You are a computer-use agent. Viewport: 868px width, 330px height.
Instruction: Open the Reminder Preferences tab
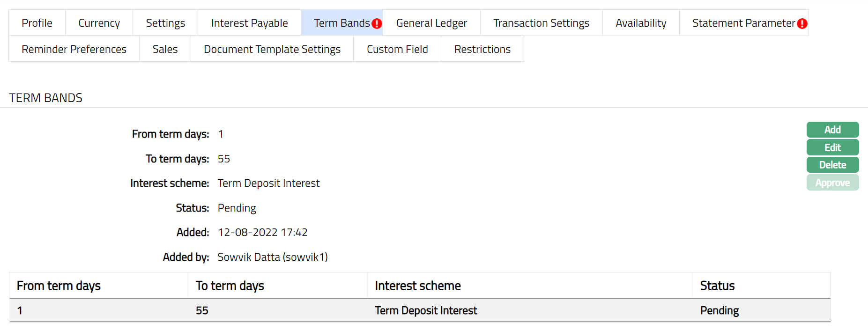pos(74,49)
